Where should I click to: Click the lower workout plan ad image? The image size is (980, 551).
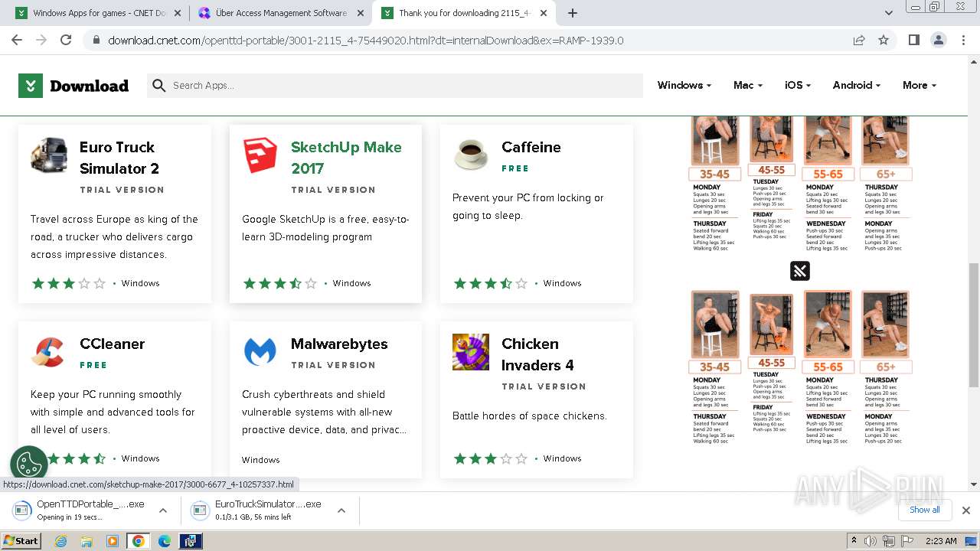tap(800, 368)
